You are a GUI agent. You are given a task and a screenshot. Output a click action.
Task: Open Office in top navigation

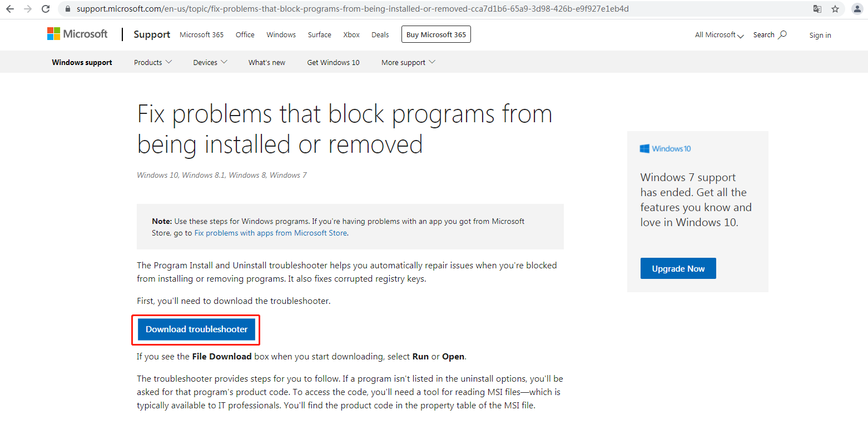[x=245, y=34]
